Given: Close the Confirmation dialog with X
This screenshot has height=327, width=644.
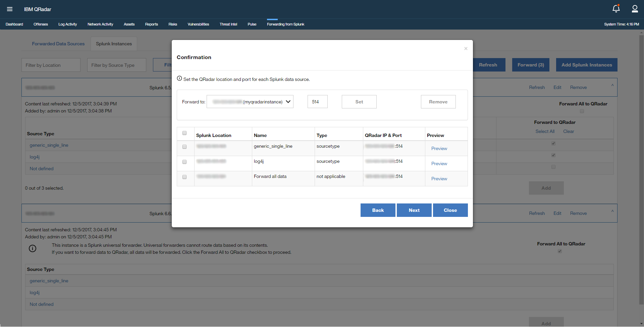Looking at the screenshot, I should pyautogui.click(x=466, y=49).
